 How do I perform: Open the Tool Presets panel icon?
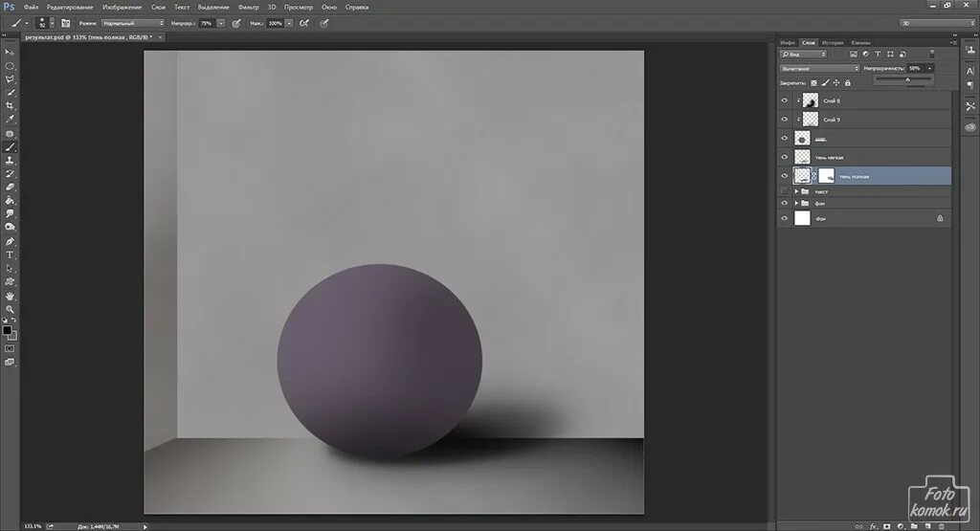coord(970,107)
